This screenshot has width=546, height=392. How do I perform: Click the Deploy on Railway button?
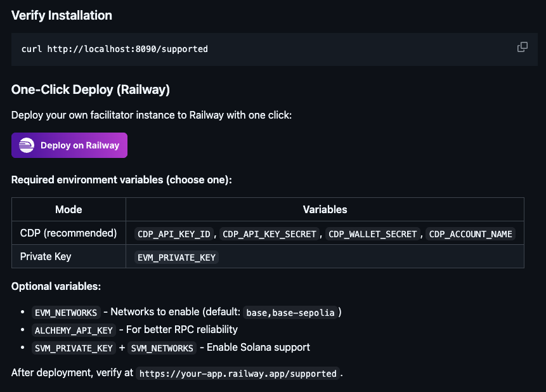pos(69,145)
